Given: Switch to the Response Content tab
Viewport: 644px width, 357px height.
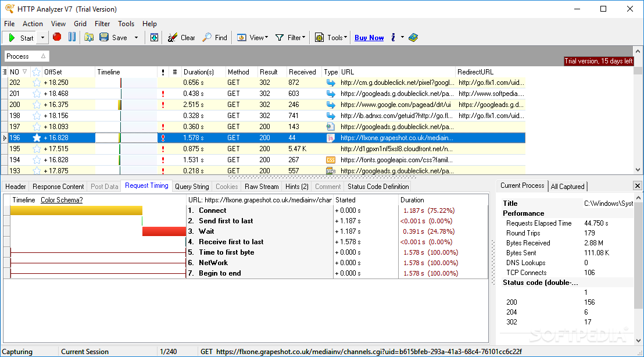Looking at the screenshot, I should [x=58, y=187].
